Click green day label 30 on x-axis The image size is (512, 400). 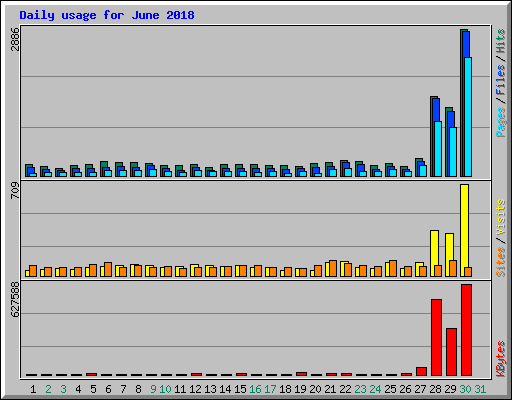pos(465,389)
